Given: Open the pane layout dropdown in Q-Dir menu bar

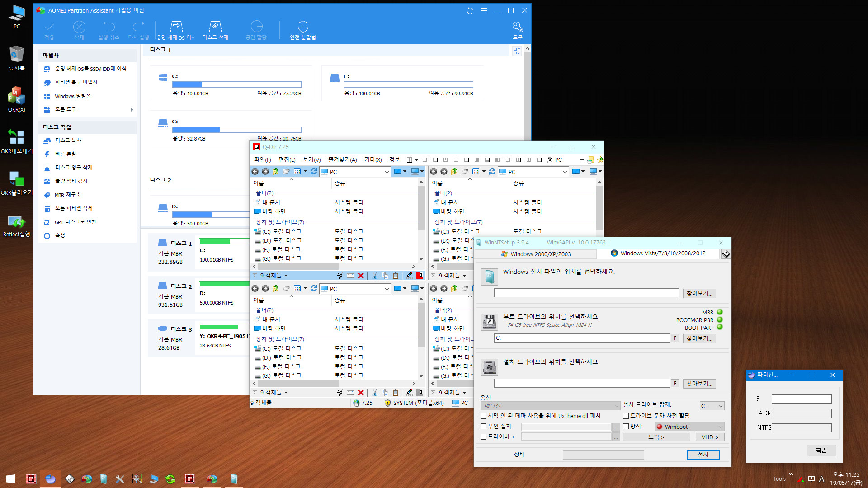Looking at the screenshot, I should tap(416, 160).
